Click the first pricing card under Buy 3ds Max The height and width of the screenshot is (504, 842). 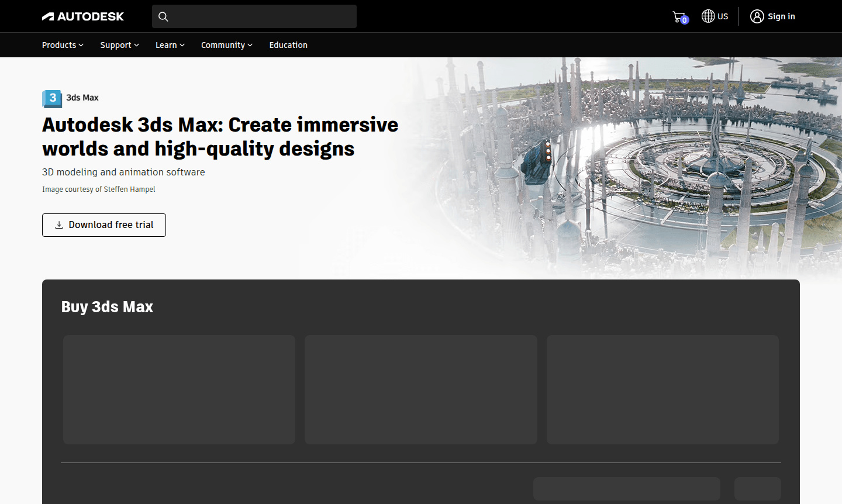tap(179, 389)
